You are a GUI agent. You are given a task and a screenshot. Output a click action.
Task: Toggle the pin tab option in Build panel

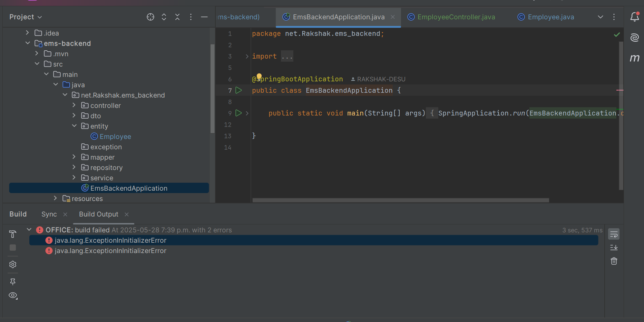pos(13,282)
